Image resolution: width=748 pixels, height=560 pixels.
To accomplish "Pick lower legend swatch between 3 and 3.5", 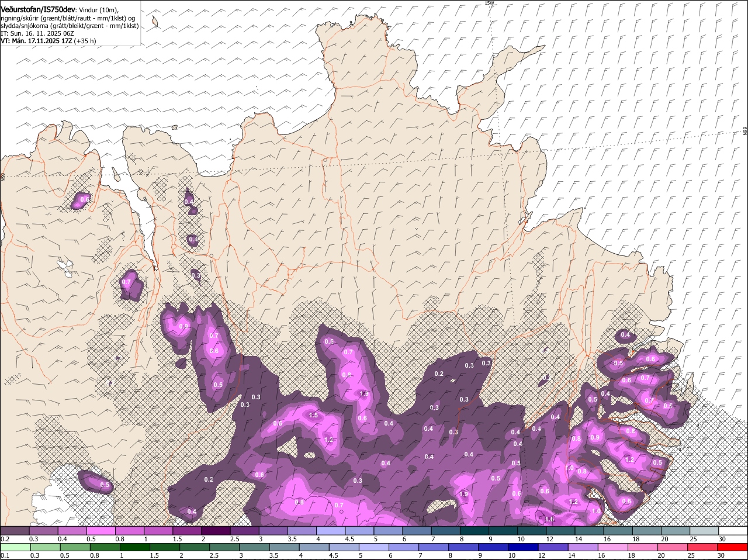I will pos(254,547).
